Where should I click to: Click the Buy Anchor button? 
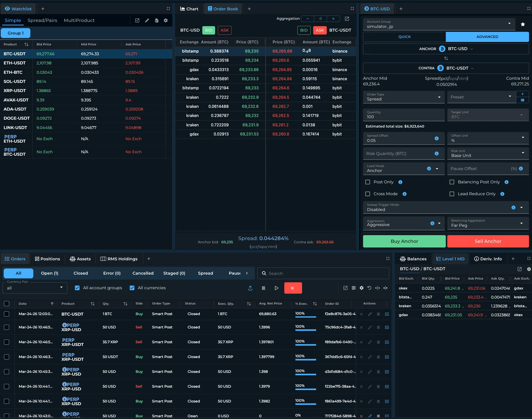pyautogui.click(x=404, y=241)
